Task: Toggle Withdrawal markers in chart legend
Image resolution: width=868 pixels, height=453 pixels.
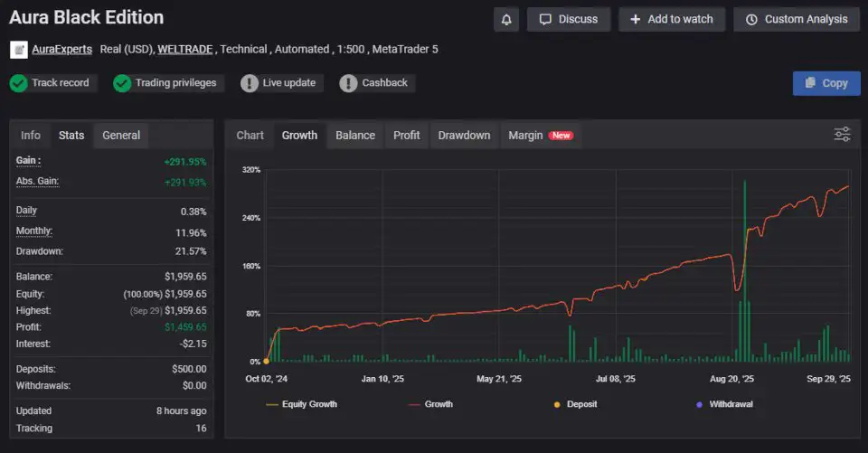Action: [x=723, y=404]
